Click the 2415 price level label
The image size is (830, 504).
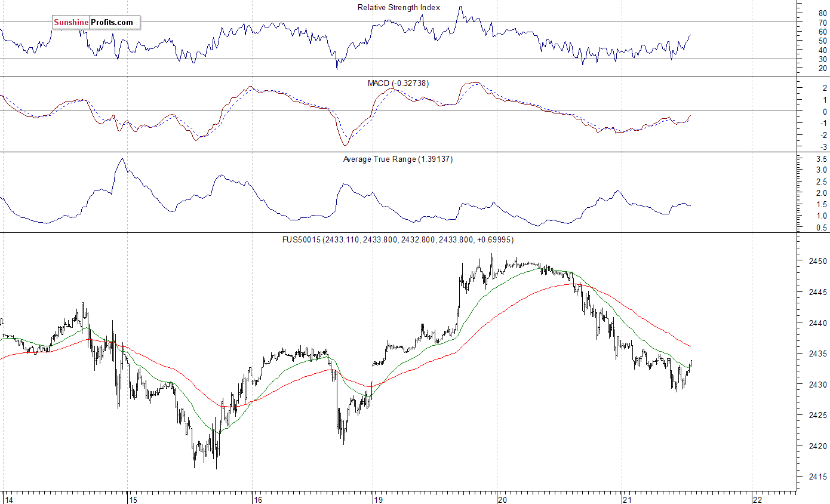[817, 477]
